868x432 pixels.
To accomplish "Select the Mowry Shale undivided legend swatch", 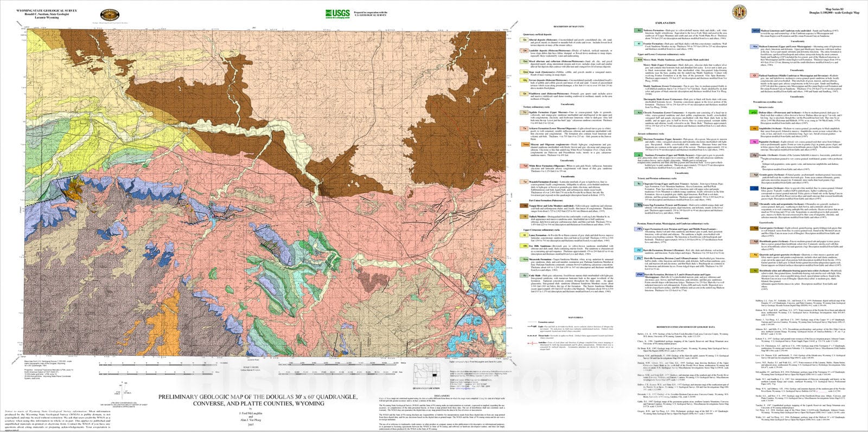I will pyautogui.click(x=640, y=60).
